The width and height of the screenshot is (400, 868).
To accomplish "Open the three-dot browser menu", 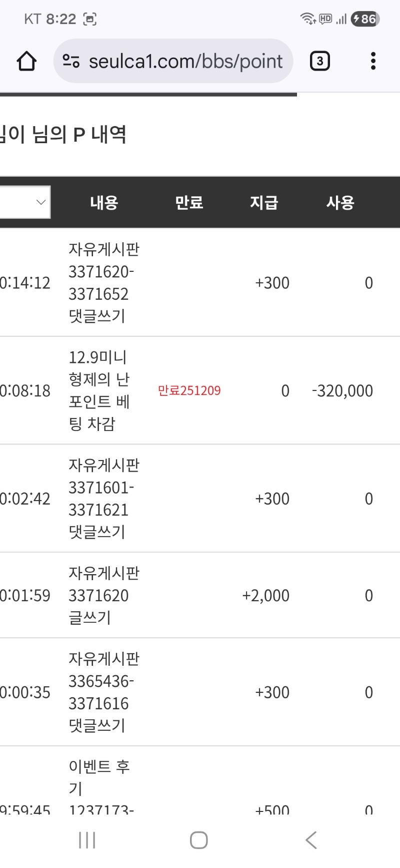I will (372, 61).
